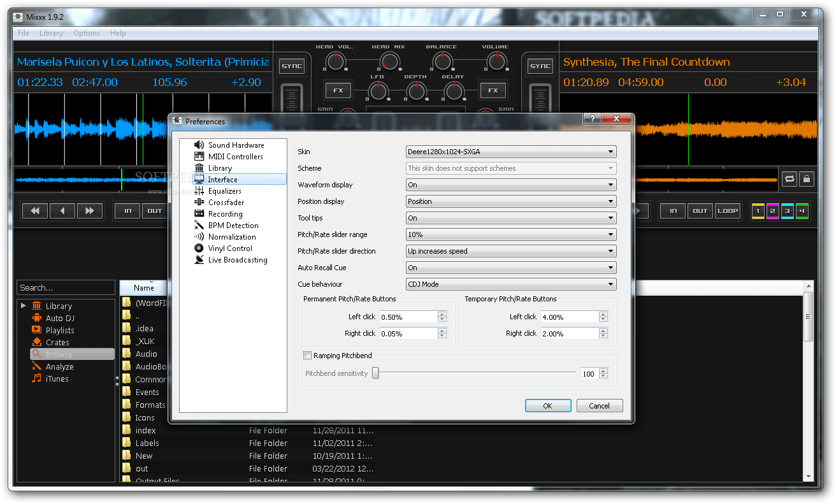Open the Auto Recall Cue dropdown
This screenshot has width=836, height=504.
511,268
